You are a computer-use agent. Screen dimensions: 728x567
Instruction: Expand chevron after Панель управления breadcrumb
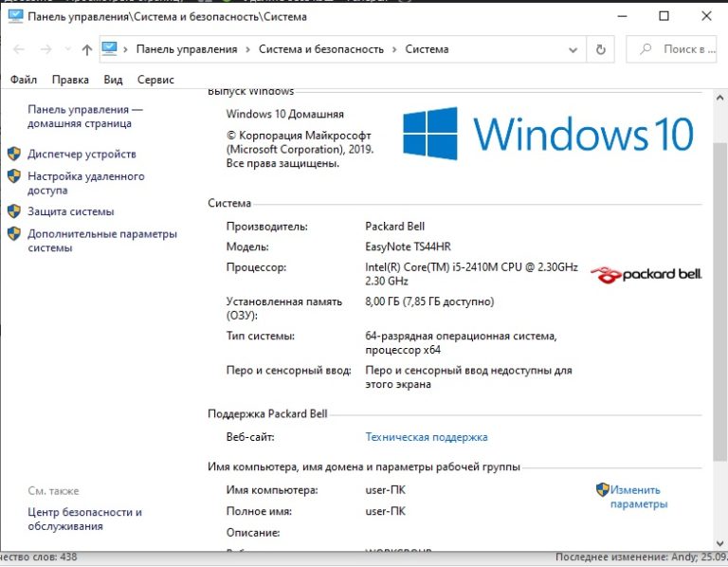coord(248,49)
